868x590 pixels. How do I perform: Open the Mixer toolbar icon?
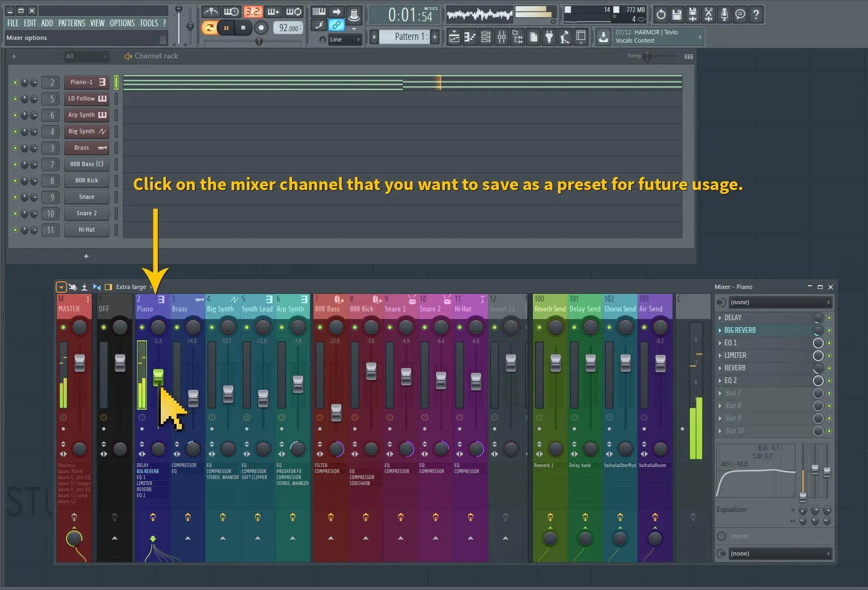click(502, 37)
